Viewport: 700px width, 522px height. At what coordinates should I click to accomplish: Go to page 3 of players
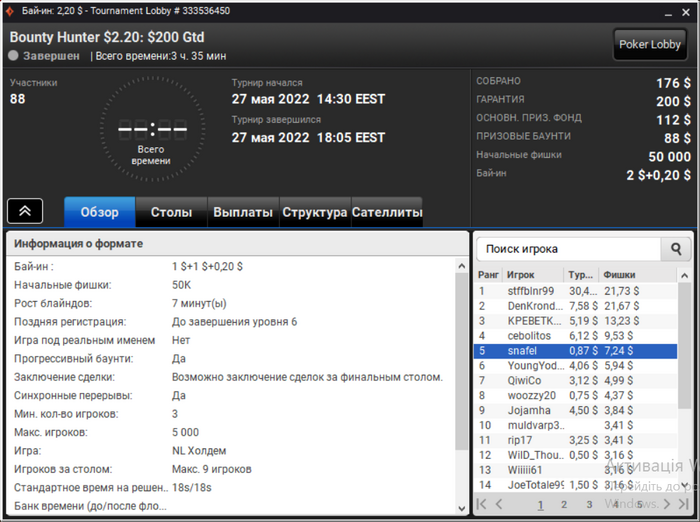pyautogui.click(x=589, y=505)
